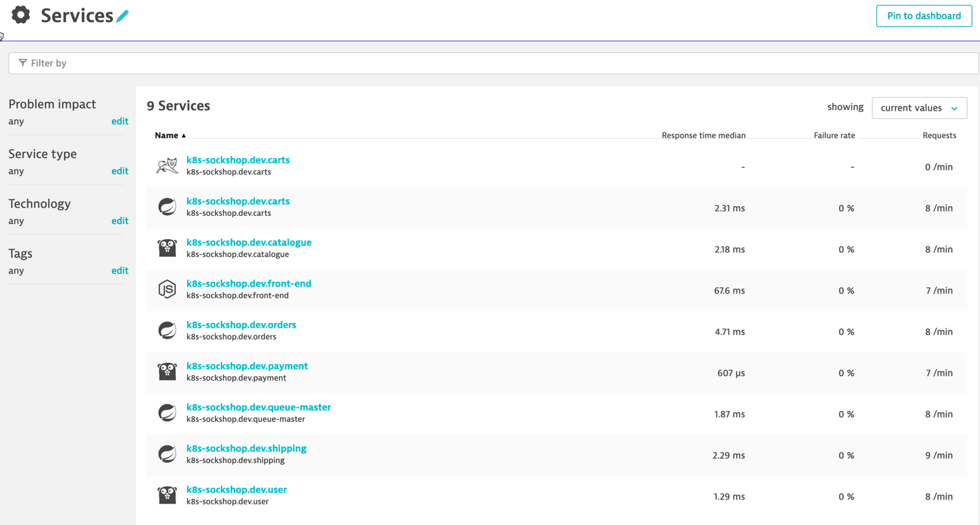Open the current values dropdown
Image resolution: width=980 pixels, height=525 pixels.
click(919, 108)
